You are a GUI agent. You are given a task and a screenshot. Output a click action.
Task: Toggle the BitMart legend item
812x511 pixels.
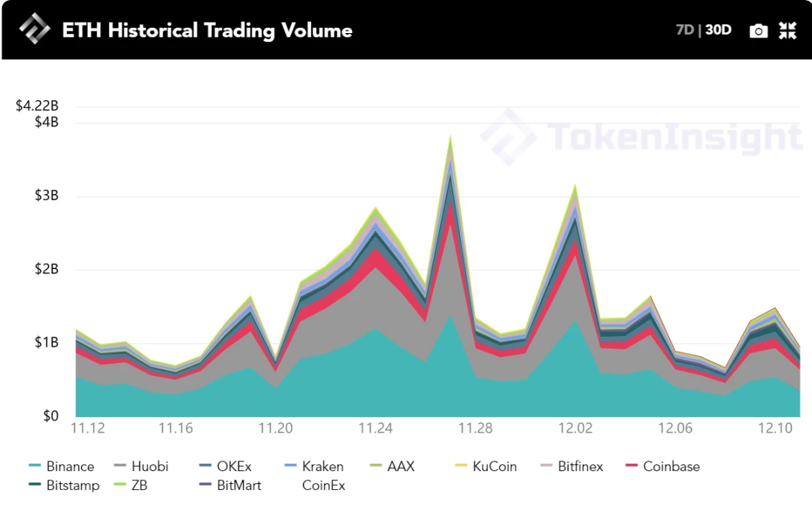tap(231, 485)
